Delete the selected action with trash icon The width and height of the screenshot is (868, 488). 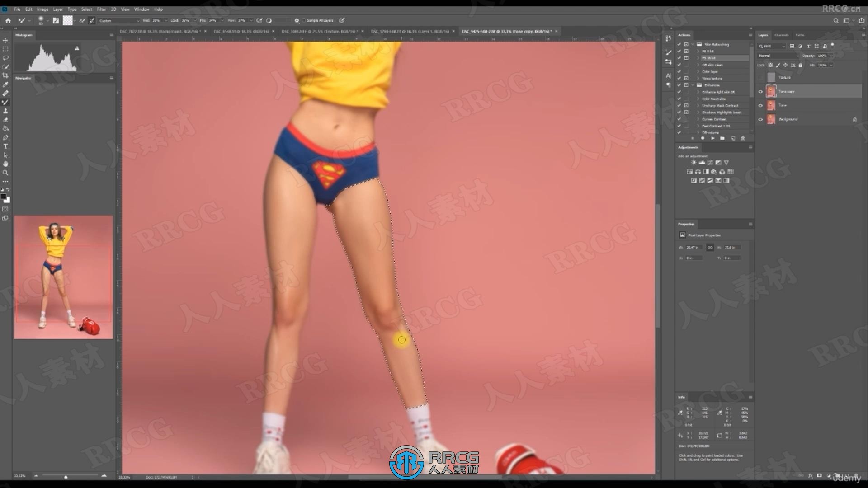743,138
